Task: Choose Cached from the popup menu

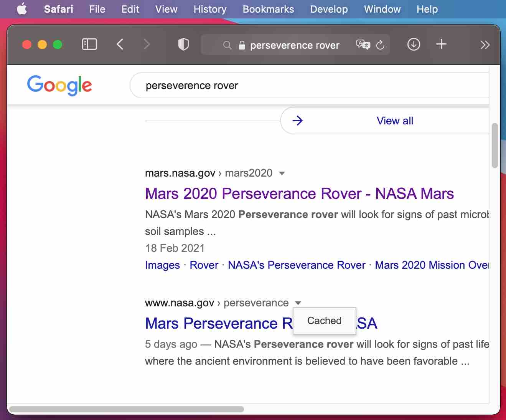Action: [x=324, y=321]
